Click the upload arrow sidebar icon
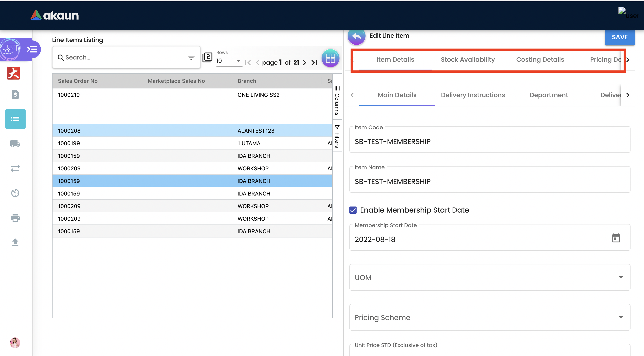644x356 pixels. pos(15,242)
